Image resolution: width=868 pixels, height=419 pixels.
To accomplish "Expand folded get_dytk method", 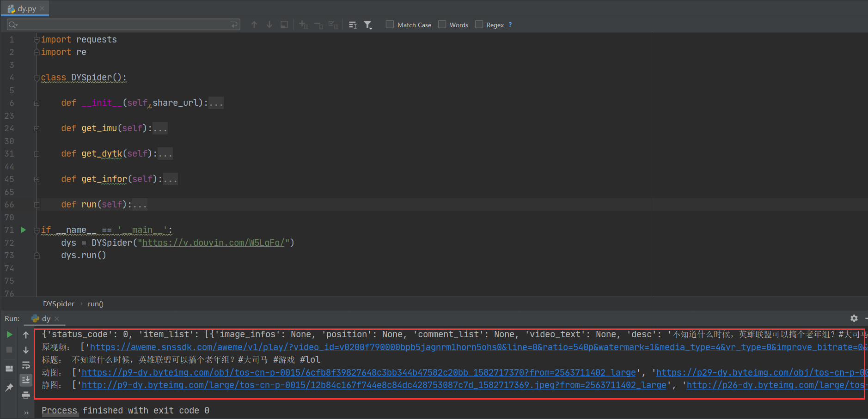I will point(37,154).
